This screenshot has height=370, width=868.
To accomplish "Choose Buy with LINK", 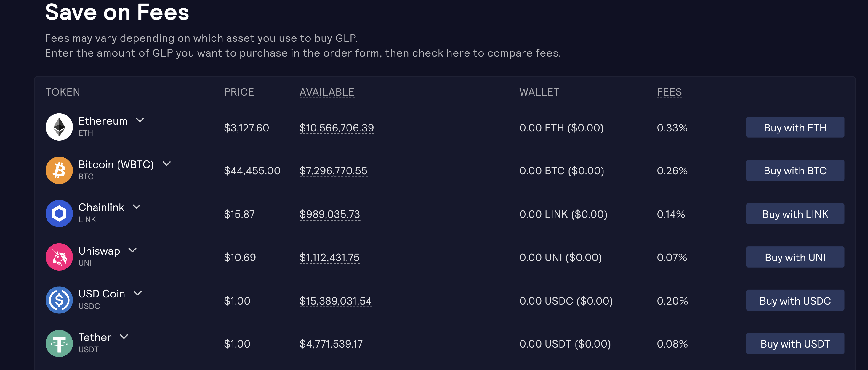I will [795, 214].
